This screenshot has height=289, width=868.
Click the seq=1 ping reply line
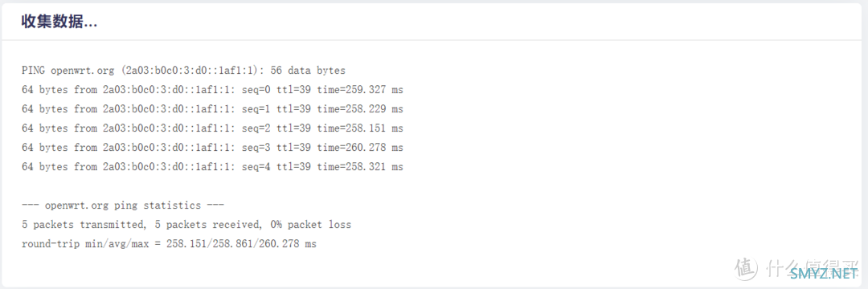click(x=212, y=109)
